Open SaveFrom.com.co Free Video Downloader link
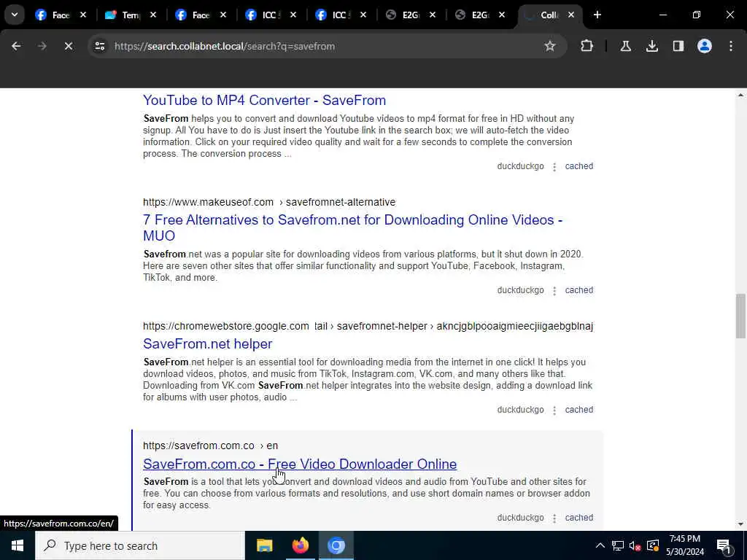 tap(300, 464)
